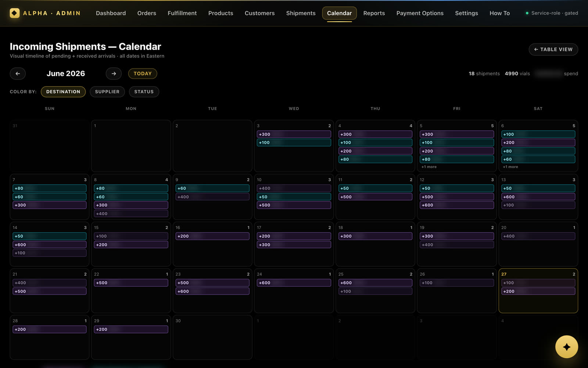Viewport: 588px width, 368px height.
Task: Open the Products nav item
Action: pyautogui.click(x=220, y=13)
